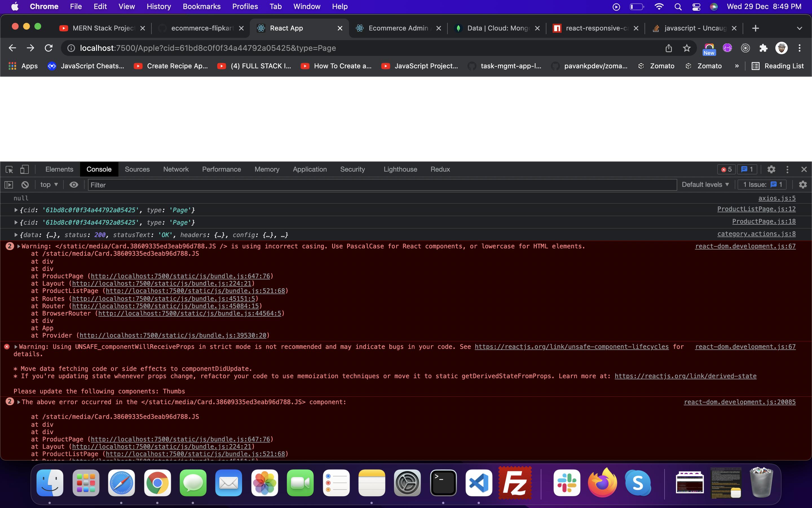This screenshot has height=508, width=812.
Task: Open FileZilla from the dock
Action: [x=515, y=483]
